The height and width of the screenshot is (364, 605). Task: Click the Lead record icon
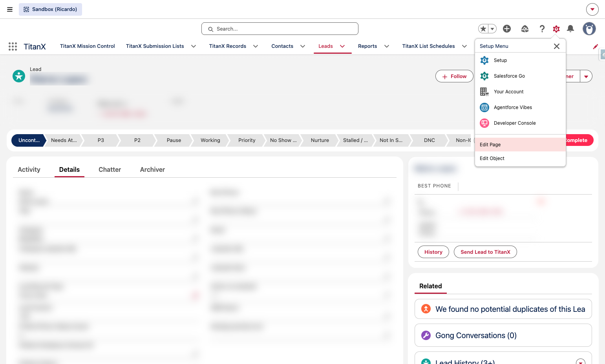click(x=19, y=76)
